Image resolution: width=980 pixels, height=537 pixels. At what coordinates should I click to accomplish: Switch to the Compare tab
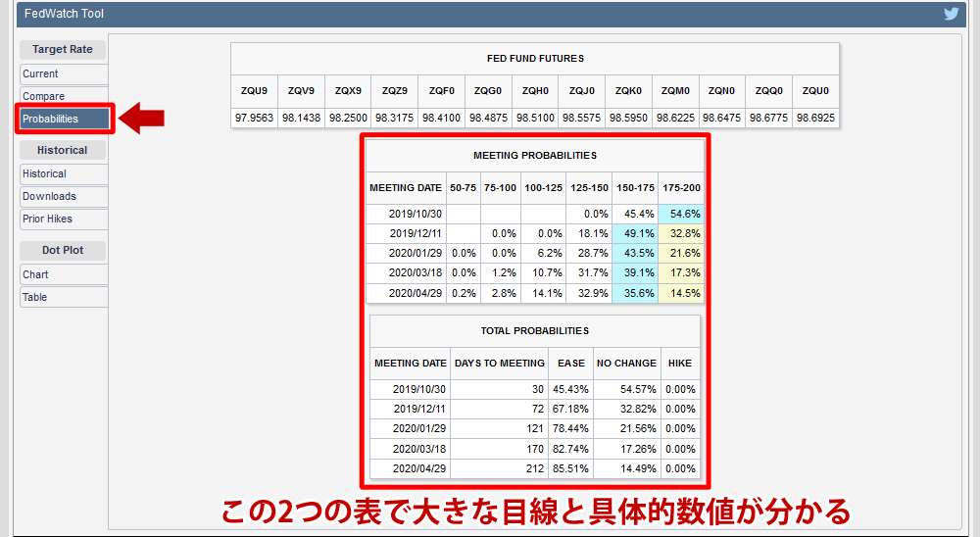pyautogui.click(x=63, y=96)
